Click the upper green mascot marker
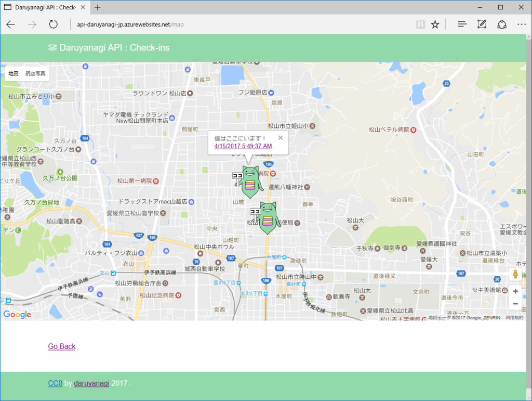532x401 pixels. [x=250, y=183]
